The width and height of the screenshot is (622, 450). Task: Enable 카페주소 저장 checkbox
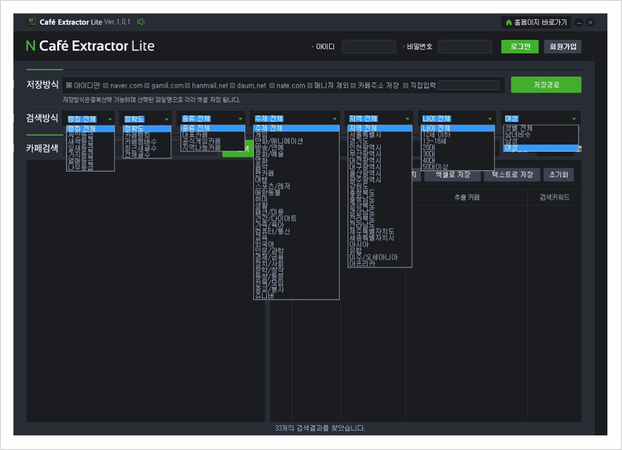(353, 85)
